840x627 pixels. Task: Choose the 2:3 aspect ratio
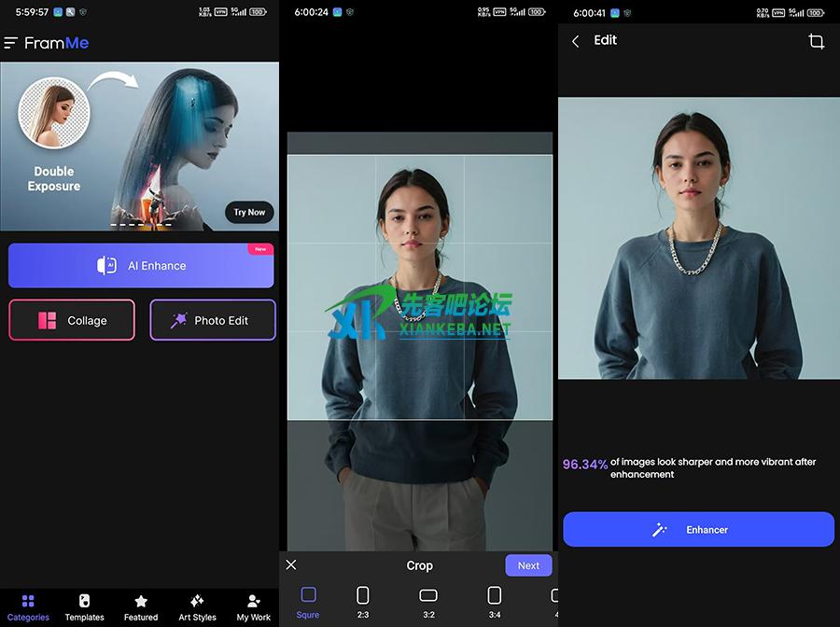(363, 601)
